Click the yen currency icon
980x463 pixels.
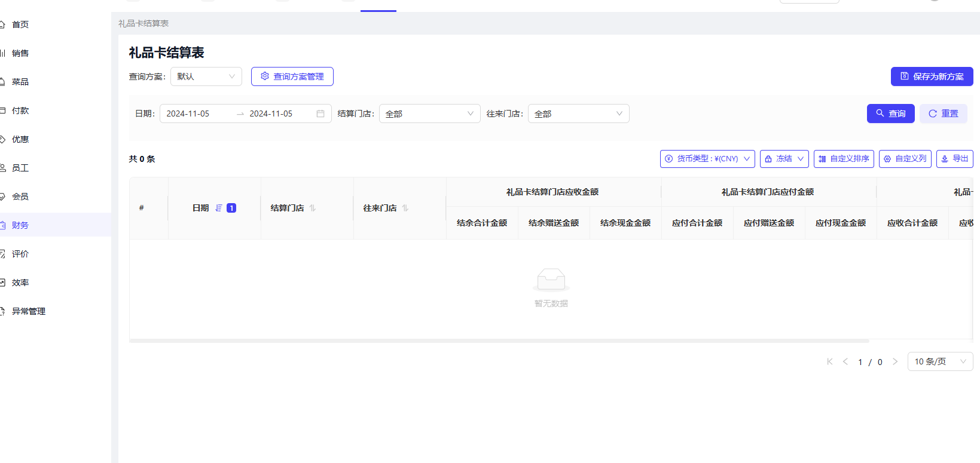[x=669, y=159]
